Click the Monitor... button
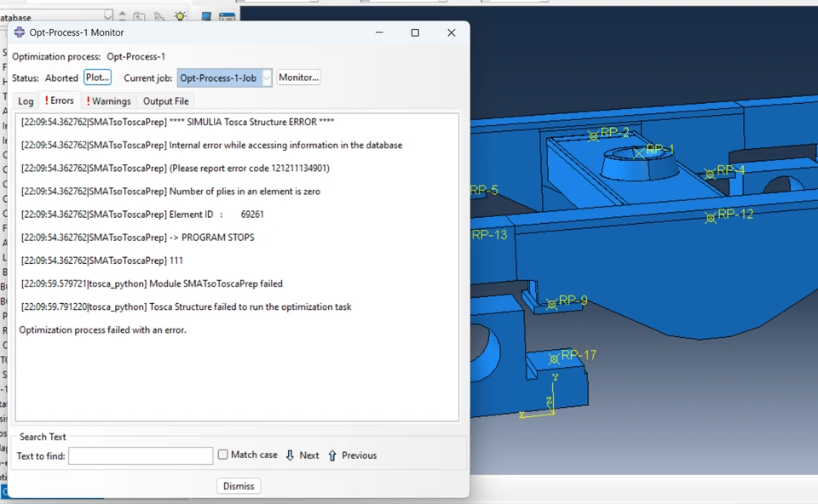This screenshot has width=818, height=504. tap(298, 77)
